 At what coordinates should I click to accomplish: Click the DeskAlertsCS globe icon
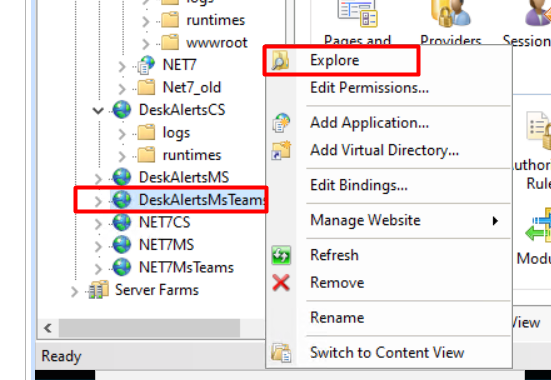122,110
